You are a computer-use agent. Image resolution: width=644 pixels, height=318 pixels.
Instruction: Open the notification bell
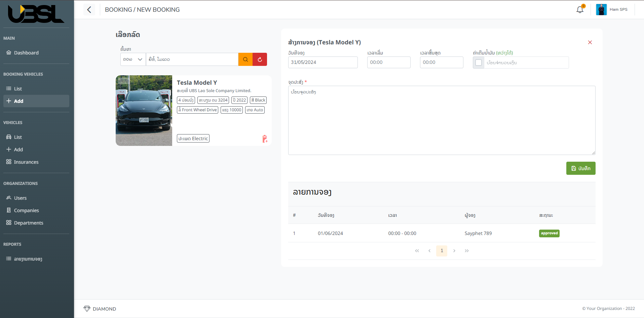point(580,10)
